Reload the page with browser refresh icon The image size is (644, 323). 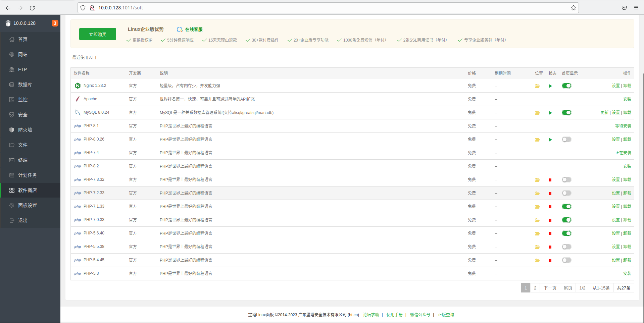click(x=32, y=8)
